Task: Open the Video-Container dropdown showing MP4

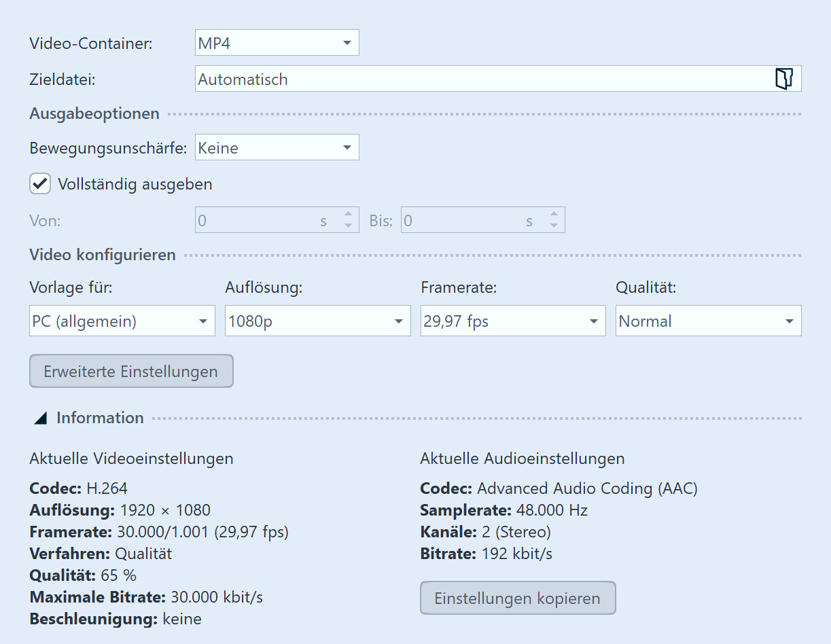Action: [277, 43]
